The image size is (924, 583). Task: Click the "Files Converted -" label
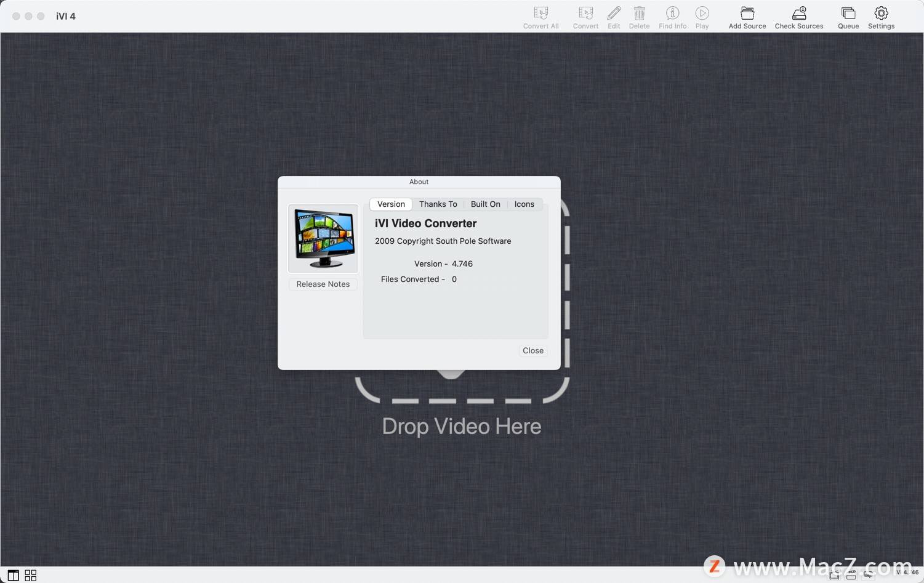tap(413, 279)
